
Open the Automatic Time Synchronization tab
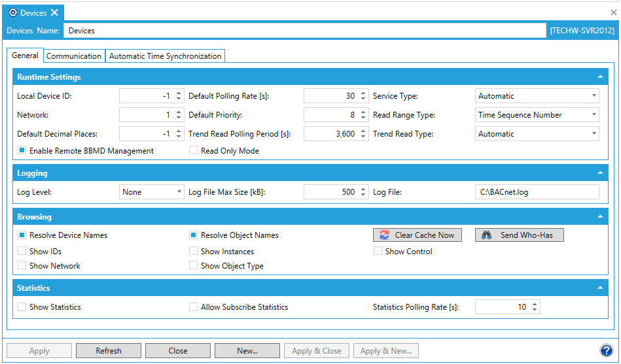[165, 56]
